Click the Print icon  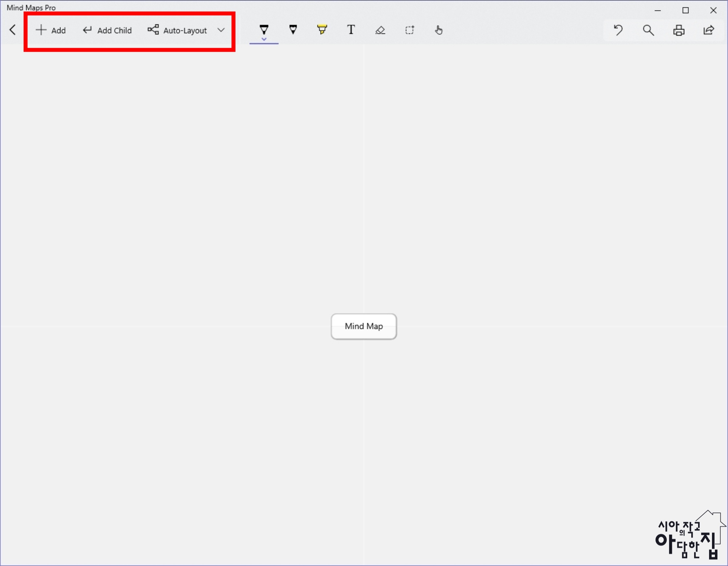[x=678, y=30]
